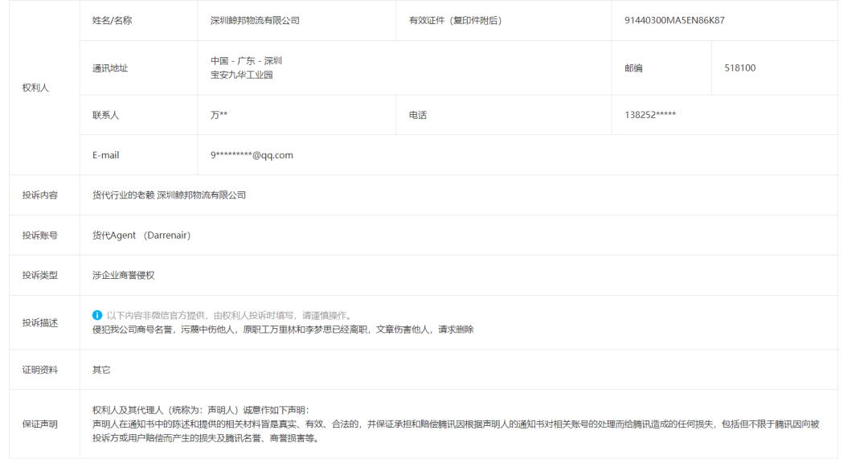This screenshot has height=459, width=868.
Task: Click the 投诉类型 row header
Action: click(40, 275)
